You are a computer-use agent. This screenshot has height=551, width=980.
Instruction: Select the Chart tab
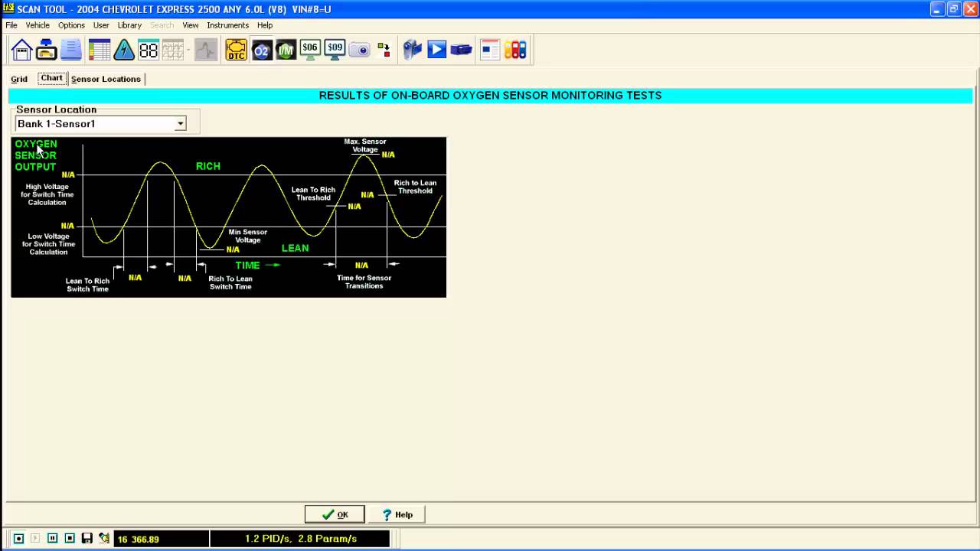(52, 78)
